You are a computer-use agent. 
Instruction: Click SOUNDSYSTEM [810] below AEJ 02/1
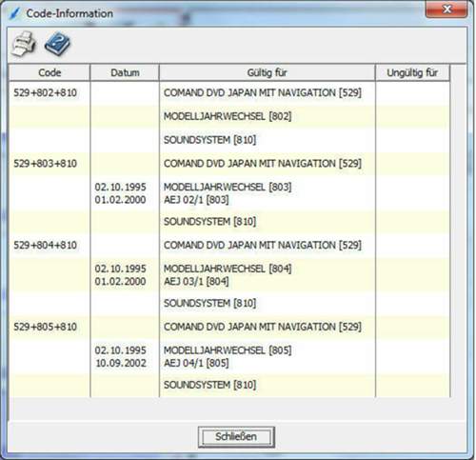pyautogui.click(x=209, y=221)
